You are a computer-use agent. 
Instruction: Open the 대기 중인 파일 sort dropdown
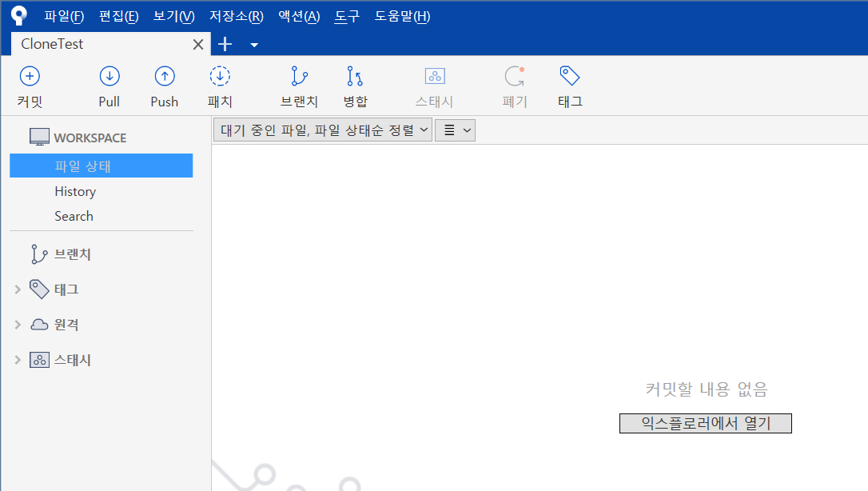(x=323, y=130)
